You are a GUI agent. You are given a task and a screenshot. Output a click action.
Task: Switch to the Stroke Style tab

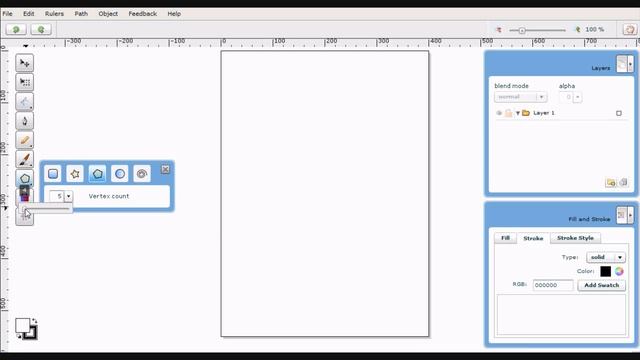575,238
